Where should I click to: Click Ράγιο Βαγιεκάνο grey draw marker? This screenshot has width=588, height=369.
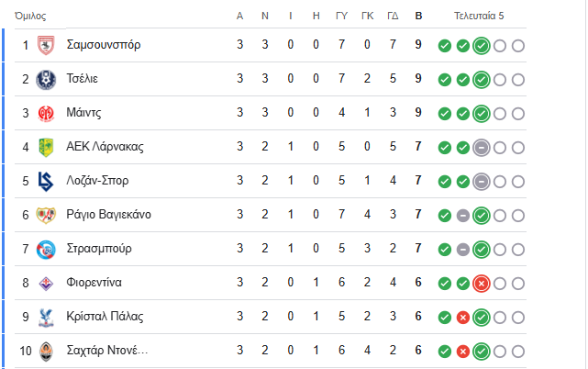463,216
